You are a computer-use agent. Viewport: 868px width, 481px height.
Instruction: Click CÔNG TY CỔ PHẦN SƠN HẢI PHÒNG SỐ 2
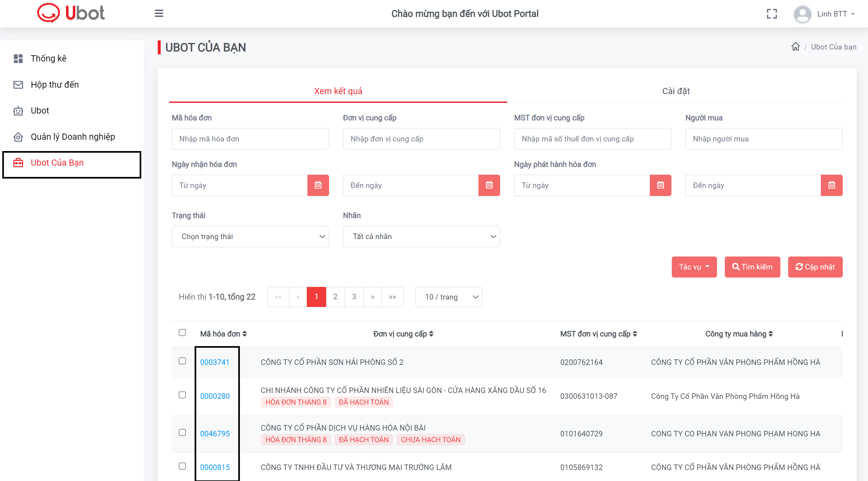click(x=332, y=362)
